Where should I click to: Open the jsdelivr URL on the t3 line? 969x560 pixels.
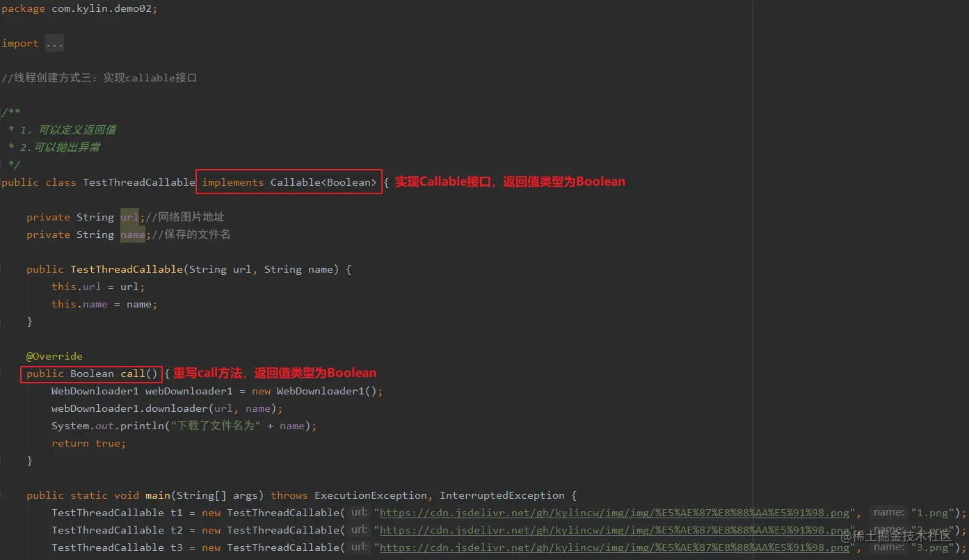[x=615, y=547]
